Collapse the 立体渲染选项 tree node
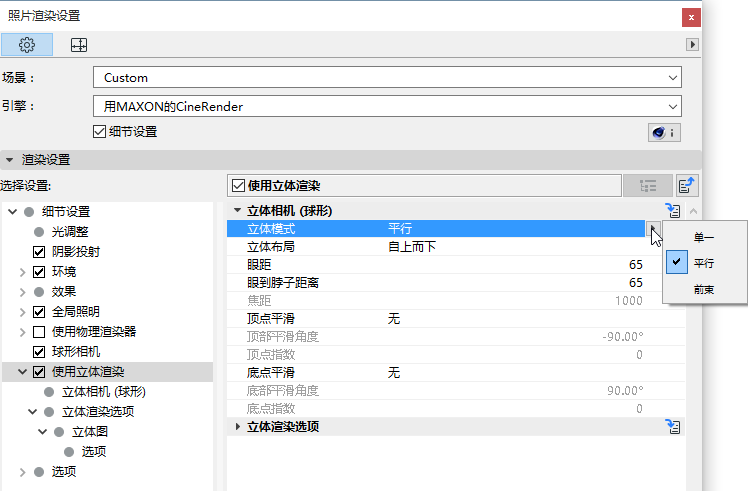 [x=32, y=411]
